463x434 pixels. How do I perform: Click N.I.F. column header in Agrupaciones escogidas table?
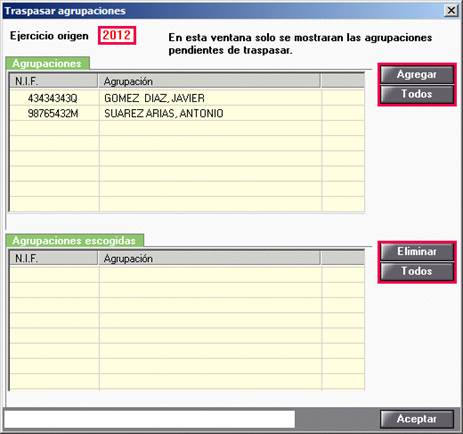pyautogui.click(x=53, y=258)
